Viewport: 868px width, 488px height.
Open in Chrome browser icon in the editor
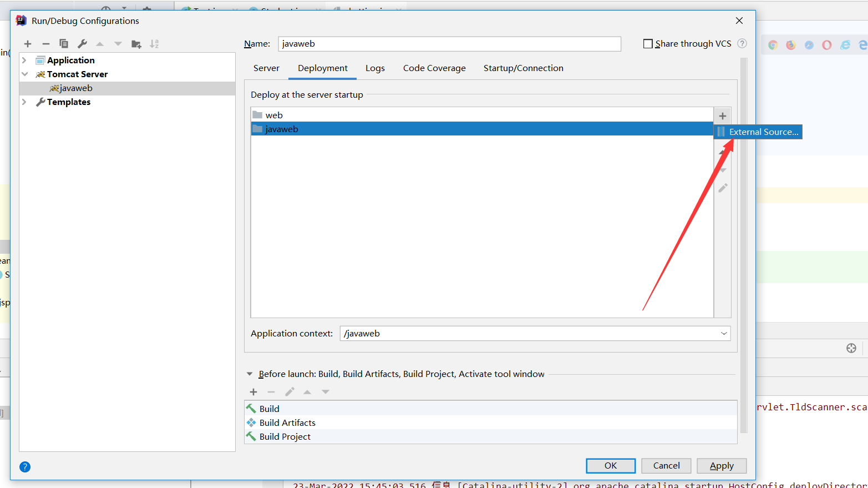(773, 45)
